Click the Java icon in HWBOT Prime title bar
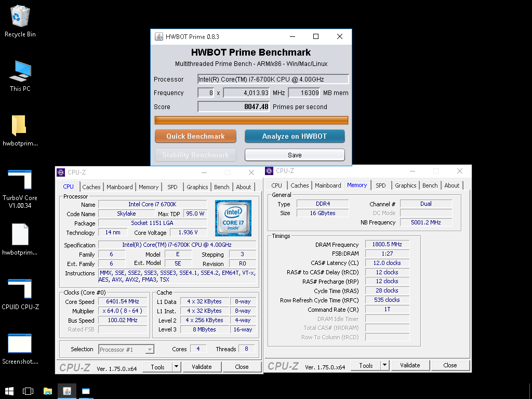The width and height of the screenshot is (532, 399). coord(158,37)
